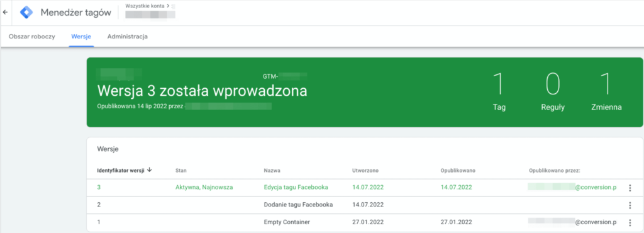The image size is (644, 233).
Task: Open Wszystkie konta breadcrumb link
Action: [145, 6]
